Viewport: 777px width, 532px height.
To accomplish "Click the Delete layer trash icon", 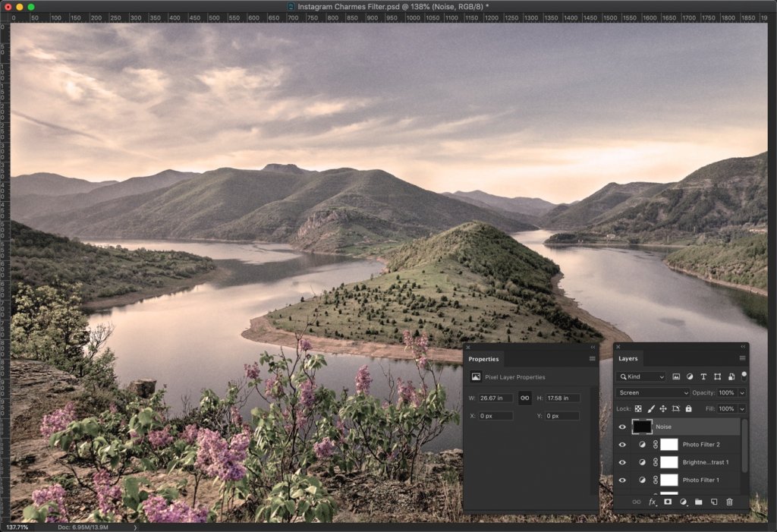I will 729,502.
